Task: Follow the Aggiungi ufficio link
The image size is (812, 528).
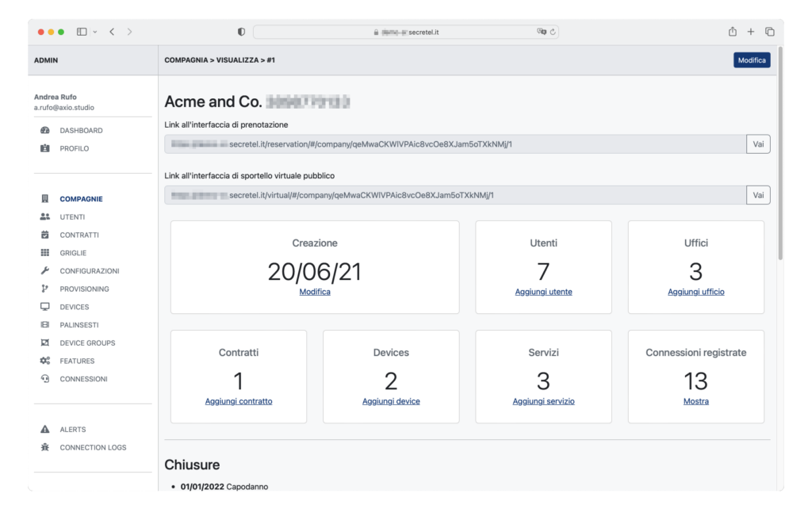Action: tap(695, 292)
